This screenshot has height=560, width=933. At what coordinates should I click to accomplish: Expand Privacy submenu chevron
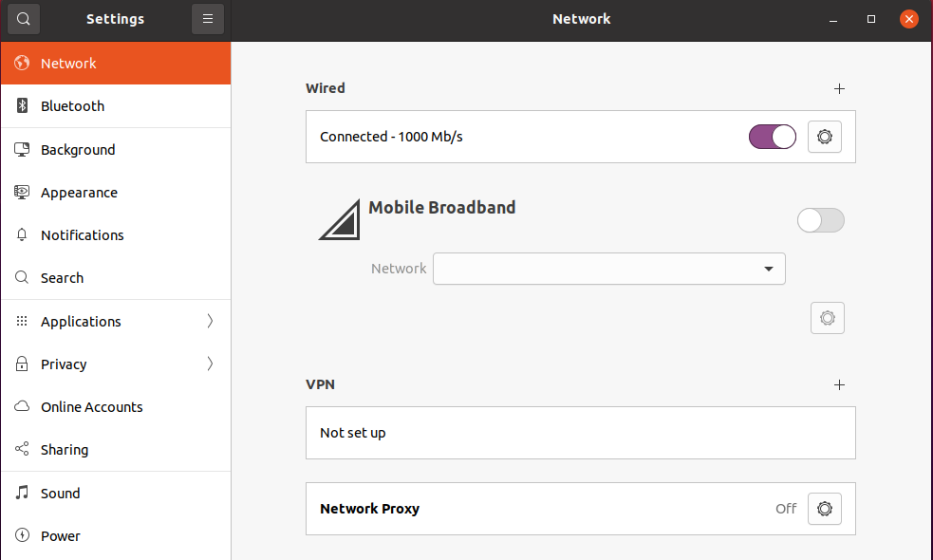click(210, 364)
